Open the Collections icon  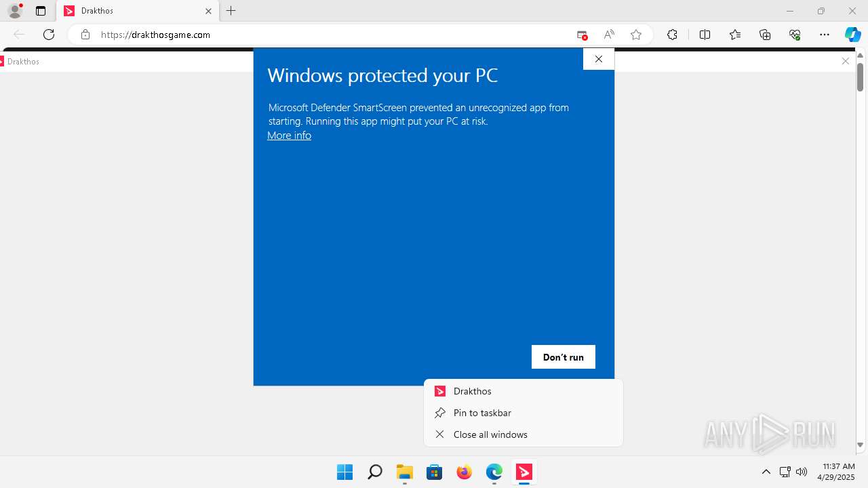(x=765, y=35)
